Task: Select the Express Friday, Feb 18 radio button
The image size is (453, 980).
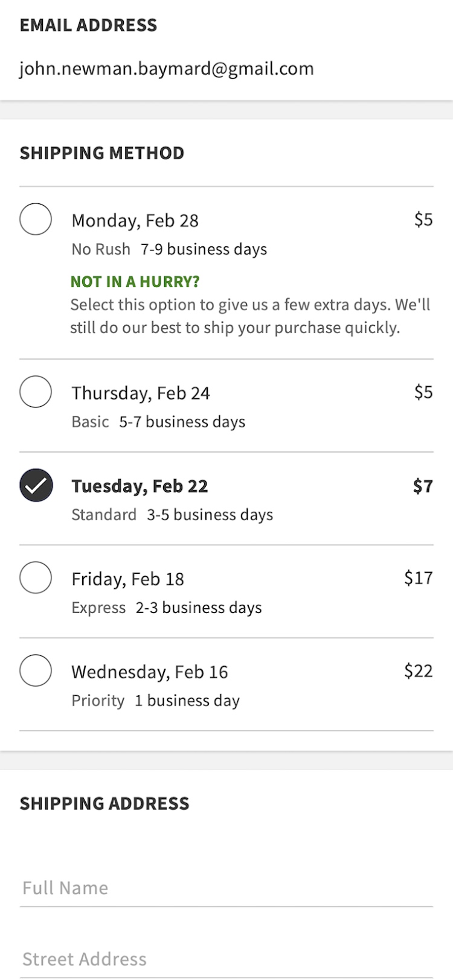Action: tap(36, 577)
